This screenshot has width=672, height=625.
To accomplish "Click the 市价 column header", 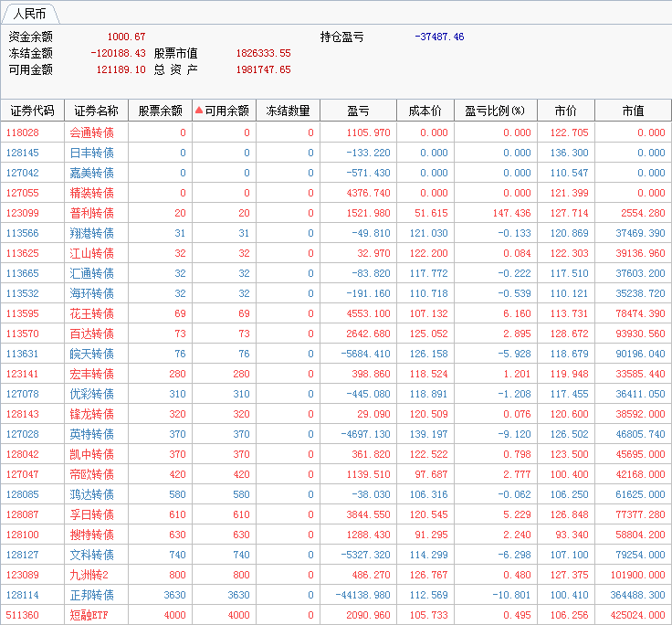I will click(x=565, y=111).
